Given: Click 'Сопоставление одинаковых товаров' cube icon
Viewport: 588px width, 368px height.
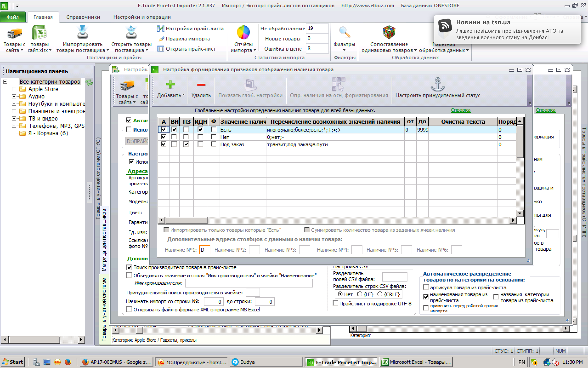Looking at the screenshot, I should pos(389,32).
